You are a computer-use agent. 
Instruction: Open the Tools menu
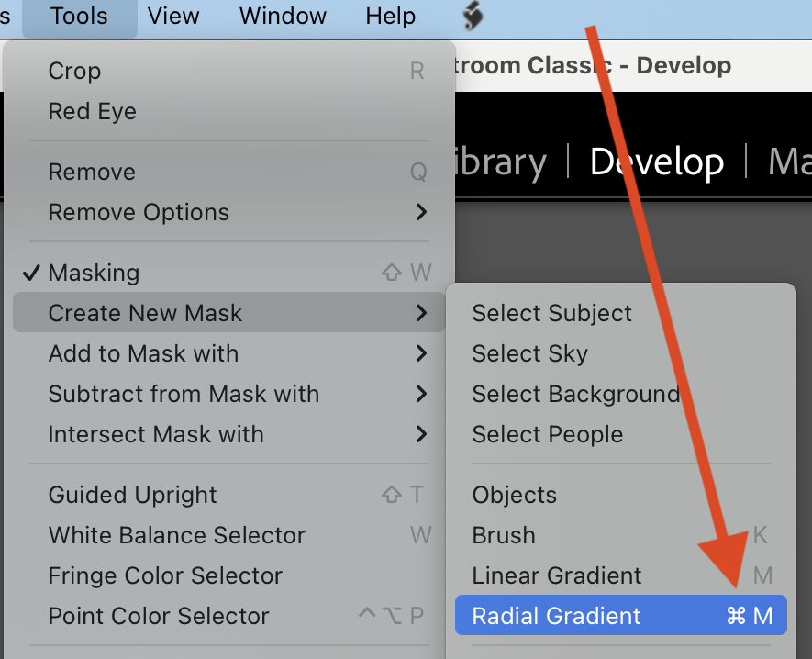pos(79,16)
